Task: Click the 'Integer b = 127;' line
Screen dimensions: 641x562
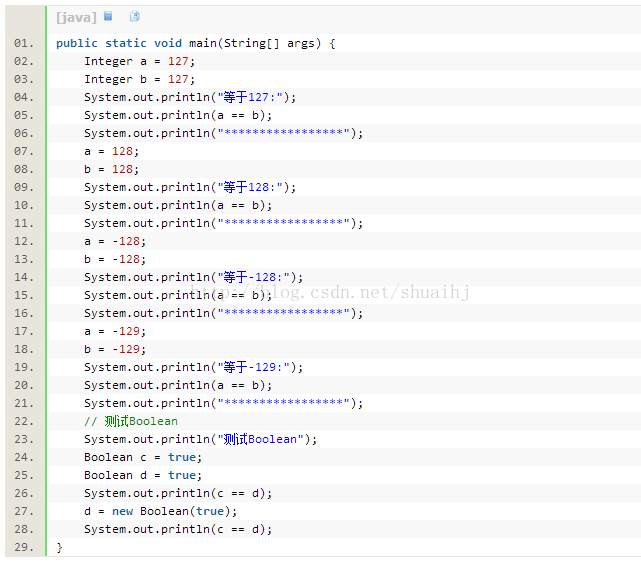Action: tap(139, 79)
